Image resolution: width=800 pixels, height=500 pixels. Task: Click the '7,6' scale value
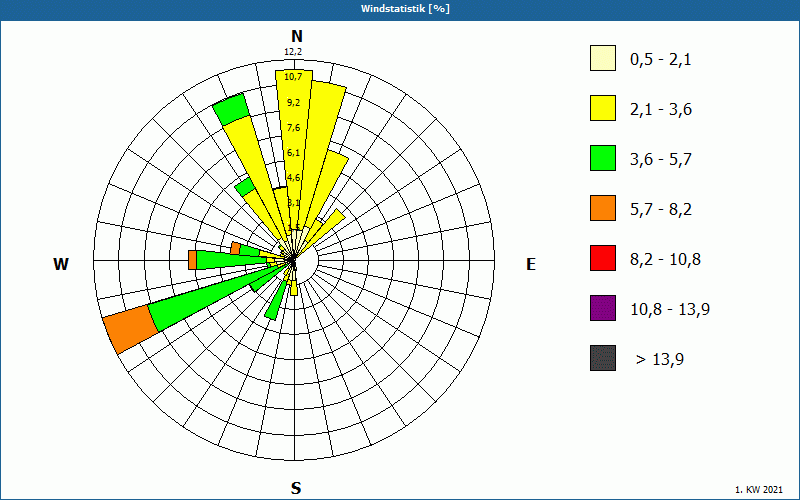pos(293,128)
